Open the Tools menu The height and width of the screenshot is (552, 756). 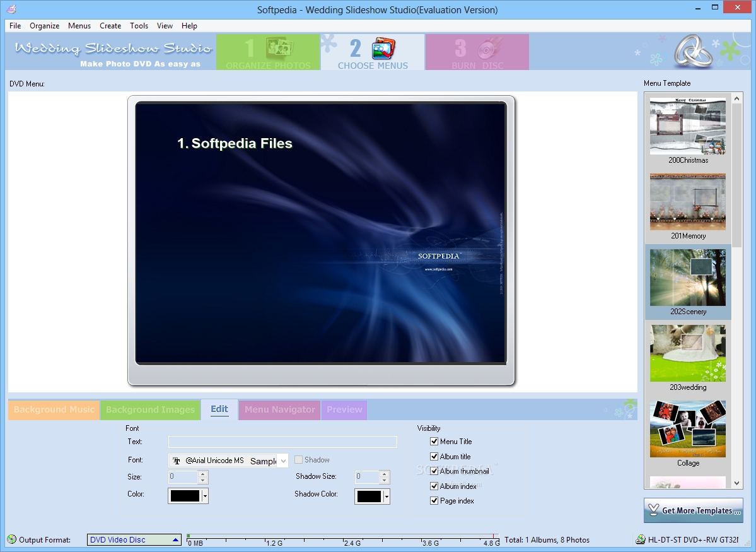[x=139, y=26]
